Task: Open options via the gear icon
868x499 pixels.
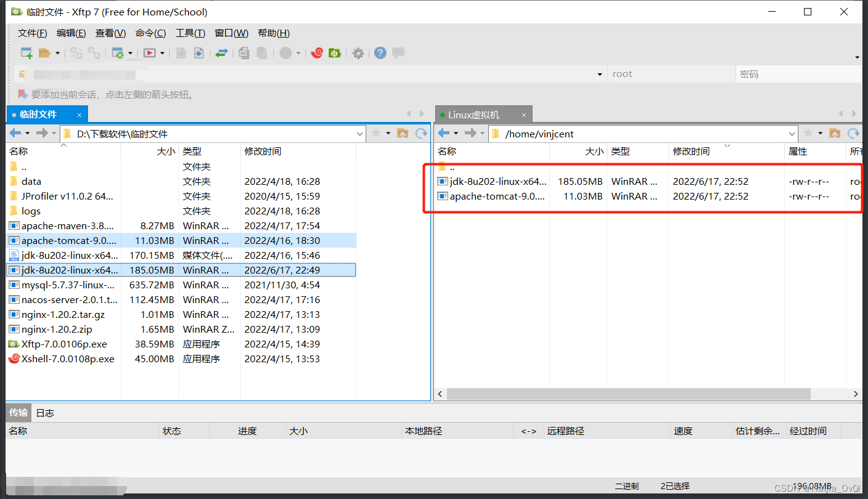Action: click(x=358, y=53)
